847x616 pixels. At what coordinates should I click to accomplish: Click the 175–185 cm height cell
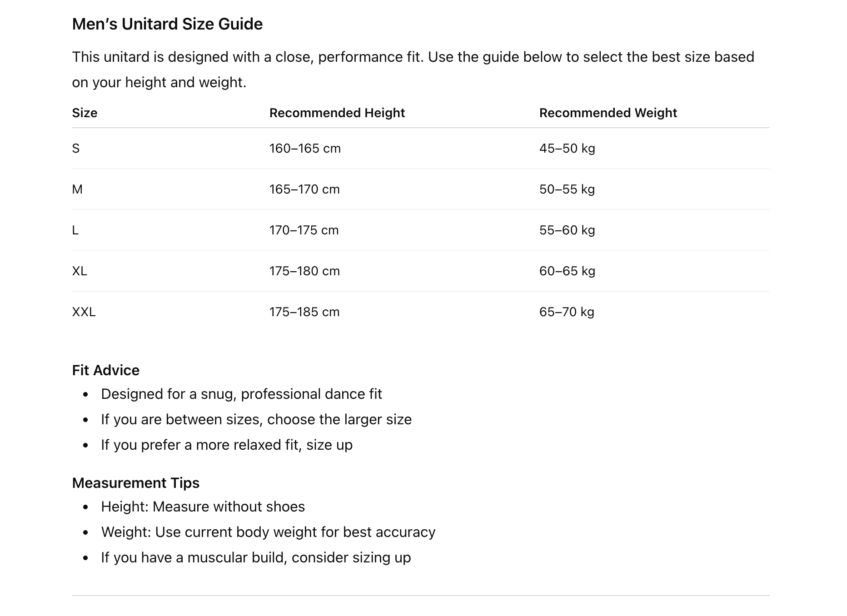304,312
